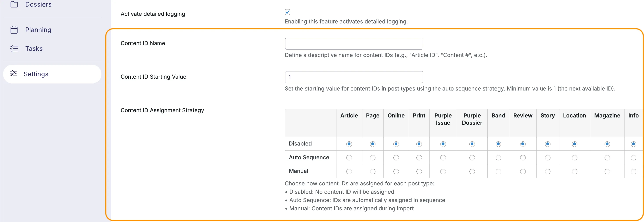
Task: Open the Settings menu item
Action: coord(52,74)
